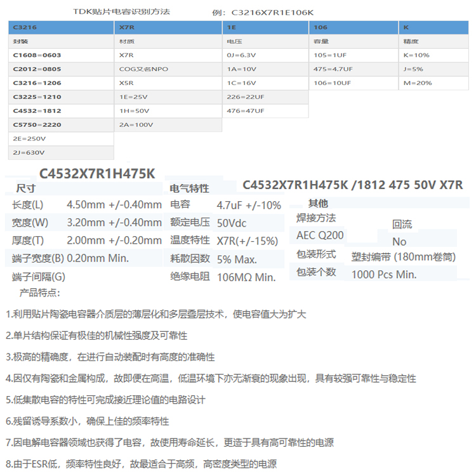Click feature line 5 about 低集散电容

pos(105,400)
